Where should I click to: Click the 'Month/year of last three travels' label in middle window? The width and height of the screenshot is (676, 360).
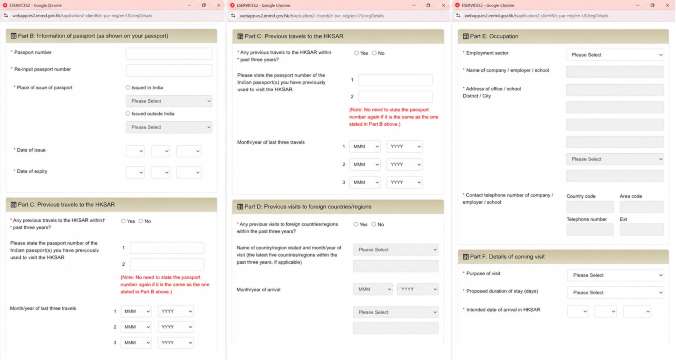[271, 142]
